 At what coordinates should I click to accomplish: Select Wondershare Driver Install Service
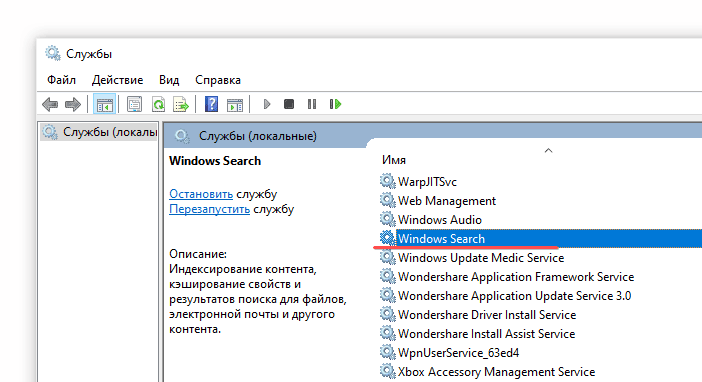coord(487,315)
